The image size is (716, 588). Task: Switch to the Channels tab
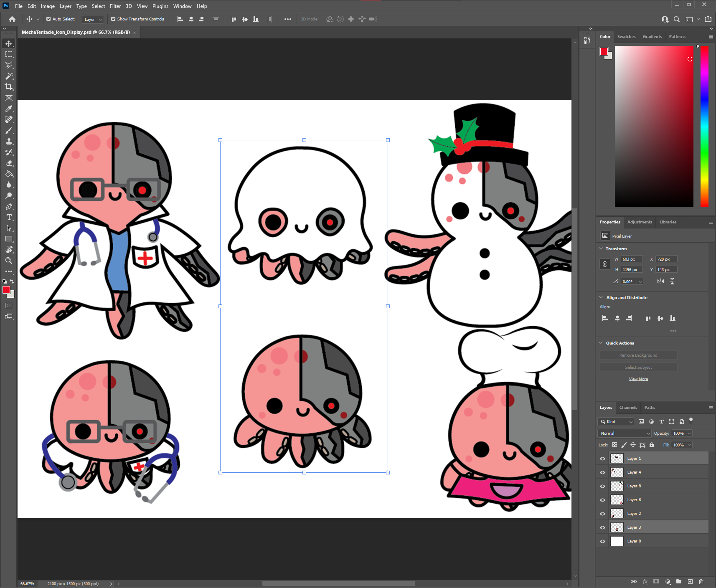click(628, 408)
